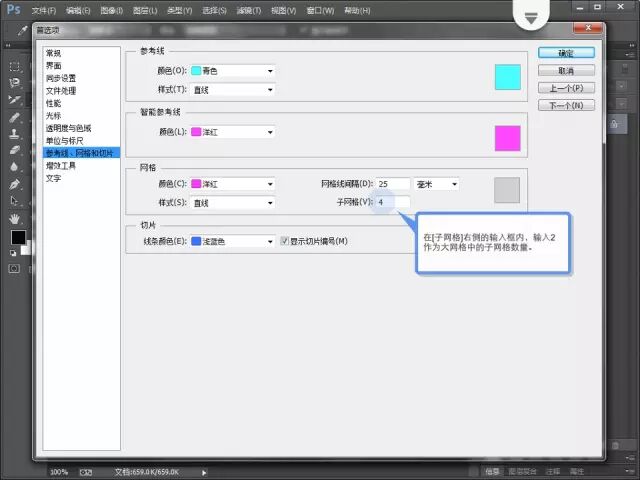Open the 智能参考线 颜色 dropdown showing 洋红
The image size is (640, 480).
(x=232, y=131)
